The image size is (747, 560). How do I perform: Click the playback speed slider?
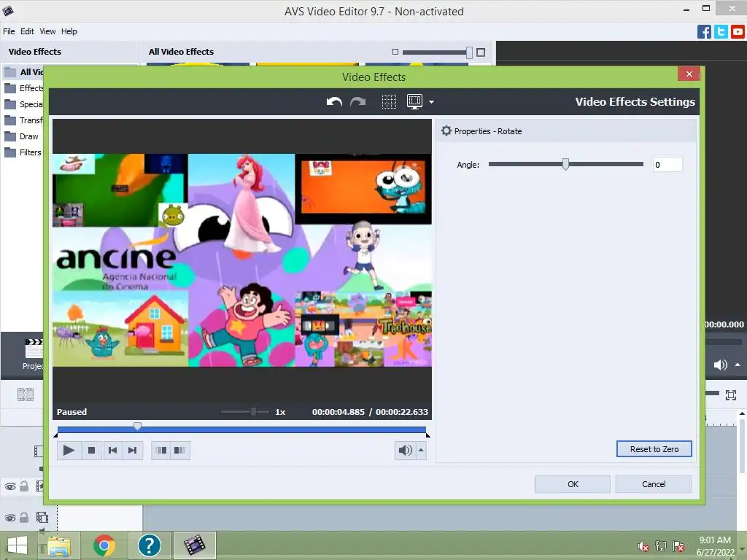(245, 411)
